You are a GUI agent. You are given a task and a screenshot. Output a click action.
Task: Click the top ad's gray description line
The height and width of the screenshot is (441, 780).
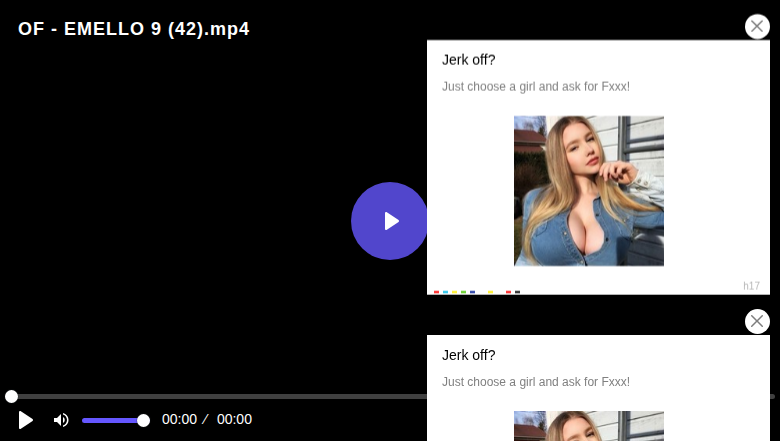[536, 87]
